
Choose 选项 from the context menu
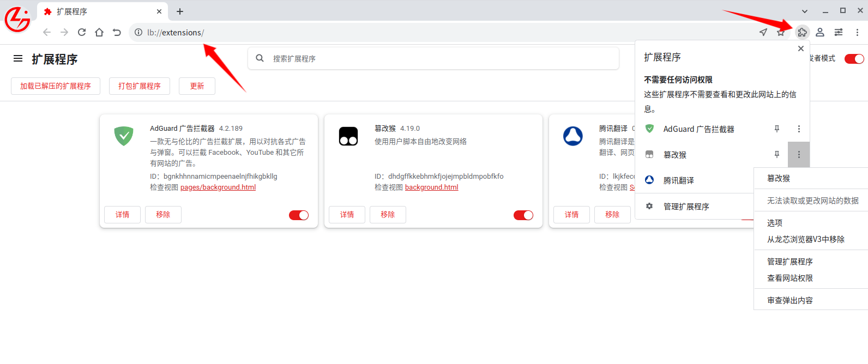click(811, 223)
